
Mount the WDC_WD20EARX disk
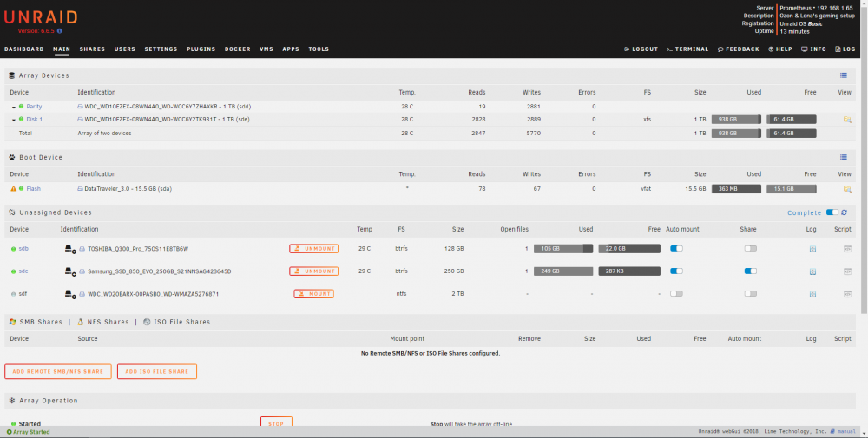314,294
